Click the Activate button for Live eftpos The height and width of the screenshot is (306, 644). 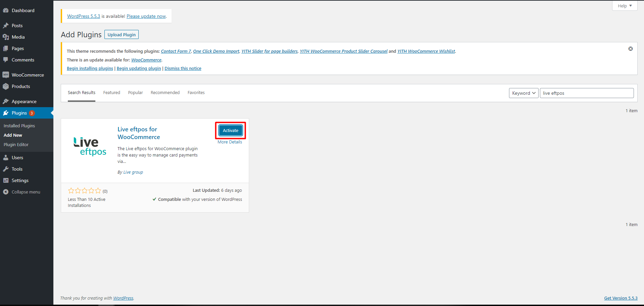tap(231, 130)
